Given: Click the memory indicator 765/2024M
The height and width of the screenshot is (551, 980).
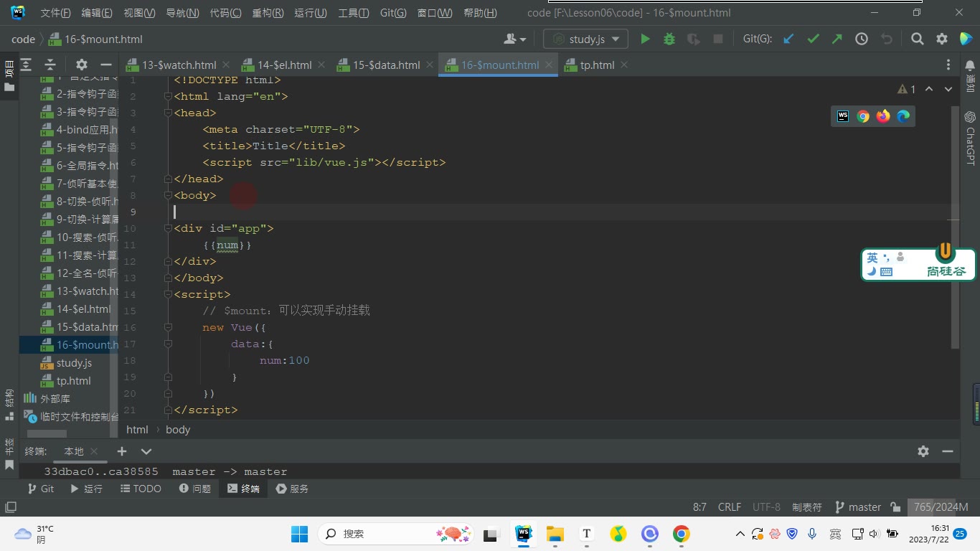Looking at the screenshot, I should coord(940,507).
